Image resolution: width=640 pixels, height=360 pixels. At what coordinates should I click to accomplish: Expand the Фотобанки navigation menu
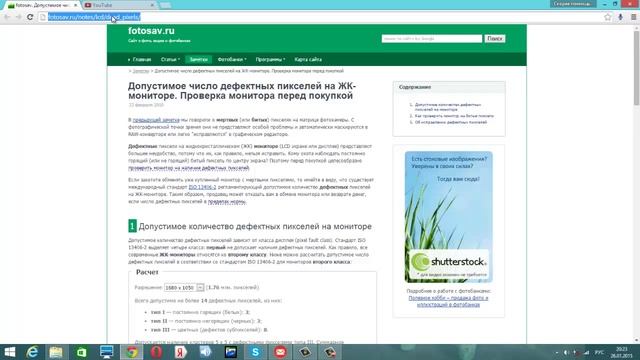pos(232,60)
